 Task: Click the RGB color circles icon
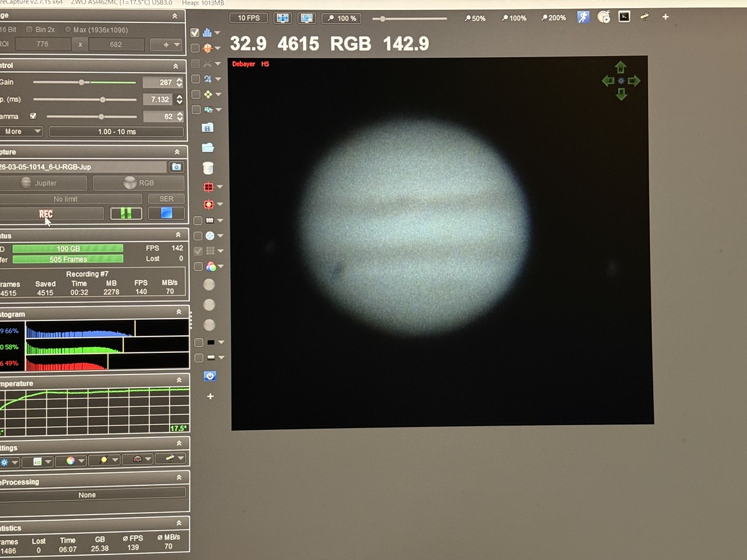coord(211,266)
